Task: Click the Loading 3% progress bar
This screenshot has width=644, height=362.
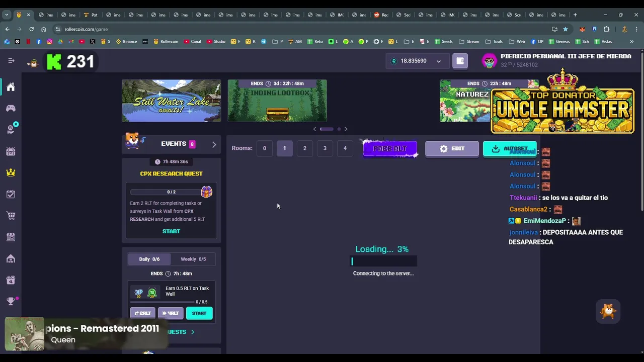Action: [383, 261]
